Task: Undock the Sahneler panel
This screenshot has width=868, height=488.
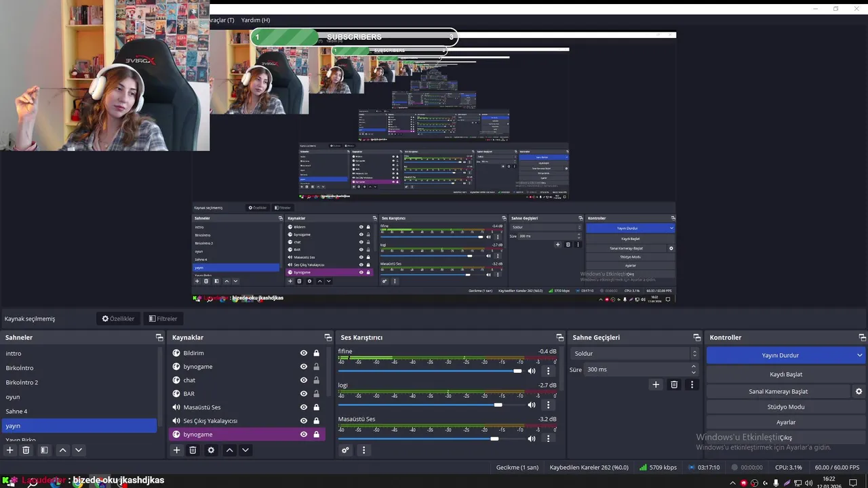Action: [x=159, y=338]
